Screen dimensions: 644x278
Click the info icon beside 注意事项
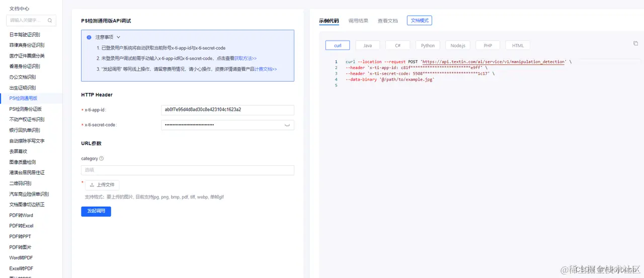pos(89,37)
